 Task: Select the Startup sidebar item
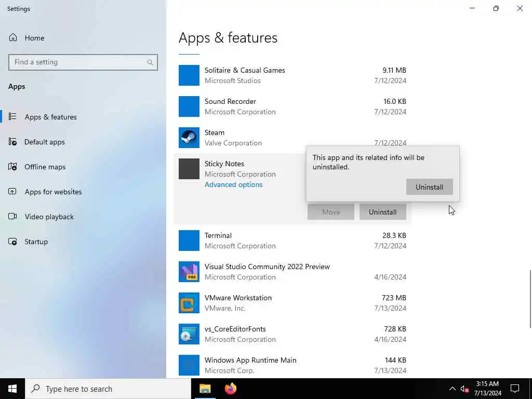(x=36, y=242)
